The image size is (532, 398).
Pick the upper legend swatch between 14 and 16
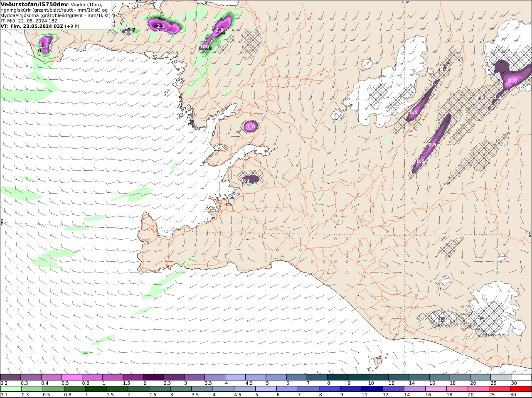[419, 377]
